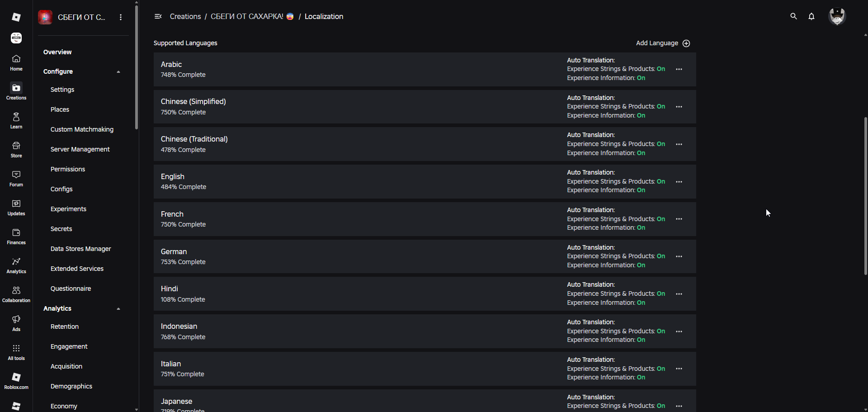Go to Roblox.com via rail icon
The width and height of the screenshot is (868, 412).
click(16, 381)
